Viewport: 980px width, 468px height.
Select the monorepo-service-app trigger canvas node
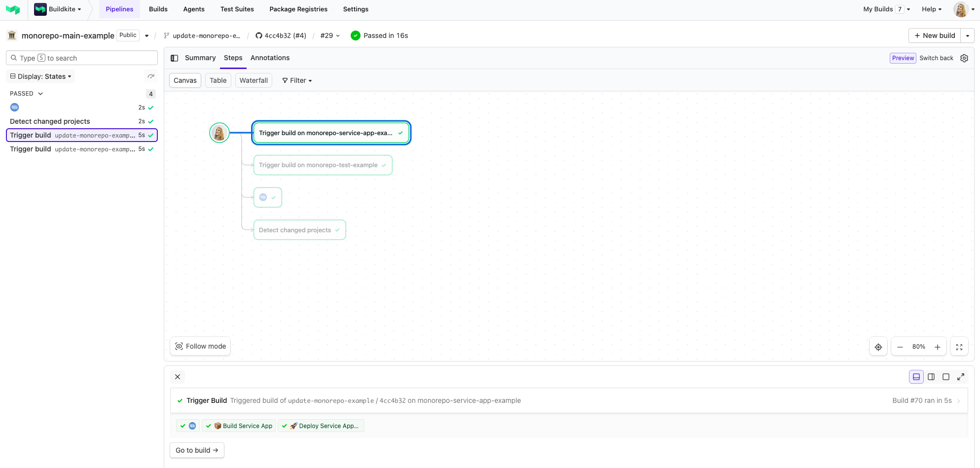pyautogui.click(x=331, y=133)
